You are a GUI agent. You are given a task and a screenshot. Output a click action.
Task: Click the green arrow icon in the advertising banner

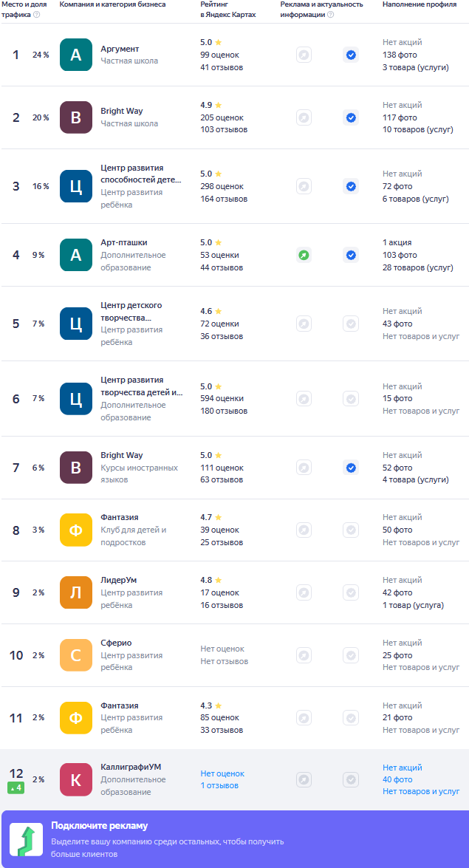pyautogui.click(x=26, y=840)
